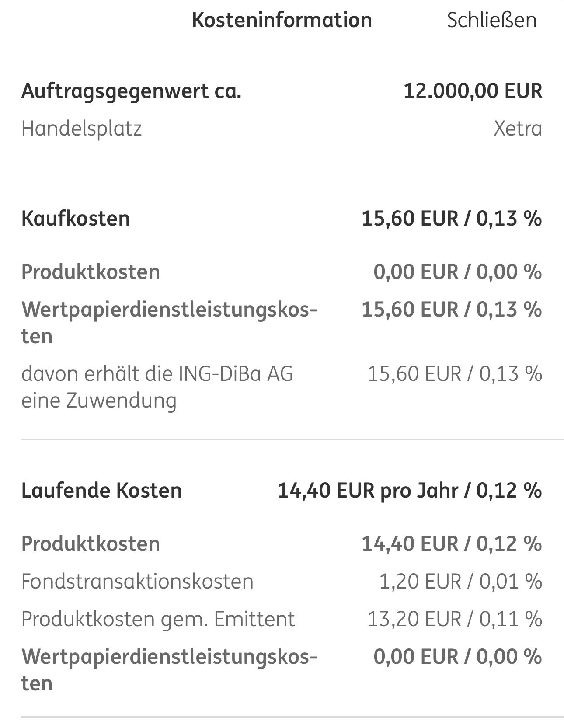Select the Auftragsgegenwert ca. label
This screenshot has height=728, width=564.
(x=131, y=91)
